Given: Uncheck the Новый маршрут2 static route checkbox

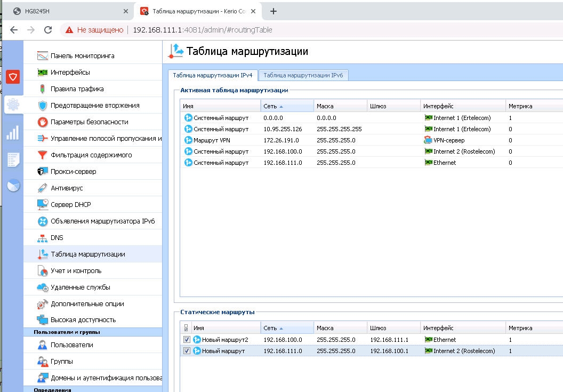Looking at the screenshot, I should 187,340.
